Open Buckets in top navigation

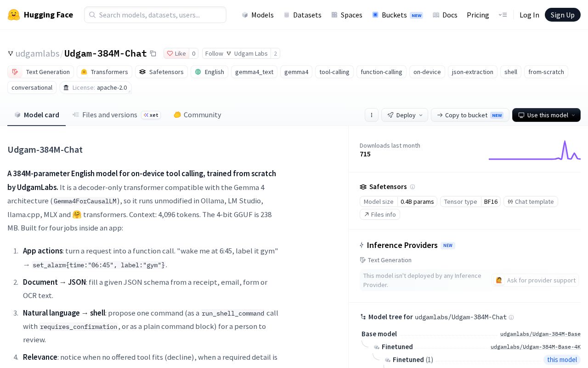tap(397, 15)
